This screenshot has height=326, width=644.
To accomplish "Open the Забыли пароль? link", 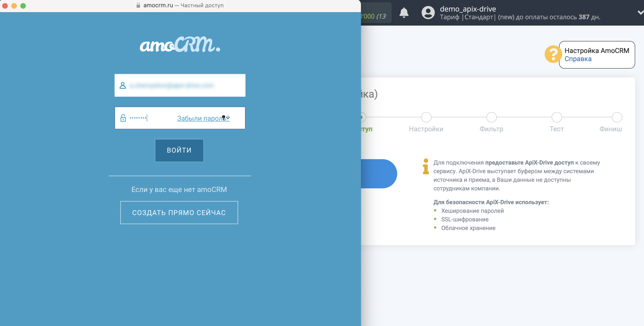I will click(x=203, y=118).
